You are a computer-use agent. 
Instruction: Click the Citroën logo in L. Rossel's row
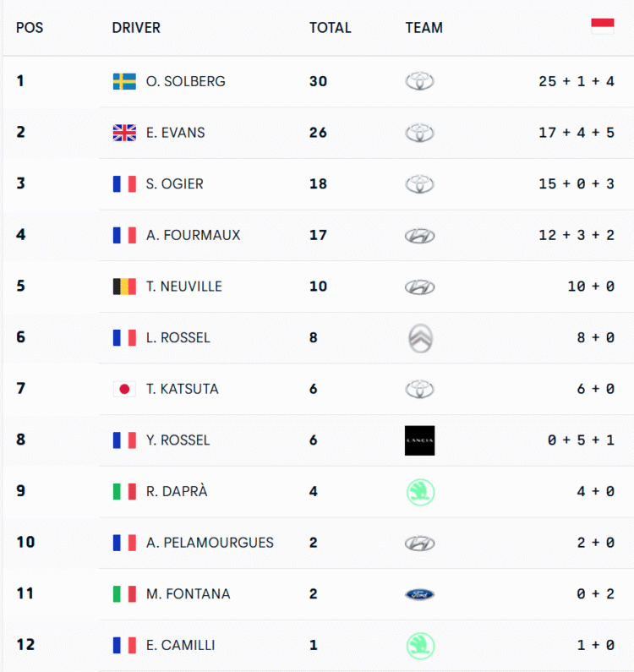pyautogui.click(x=419, y=337)
